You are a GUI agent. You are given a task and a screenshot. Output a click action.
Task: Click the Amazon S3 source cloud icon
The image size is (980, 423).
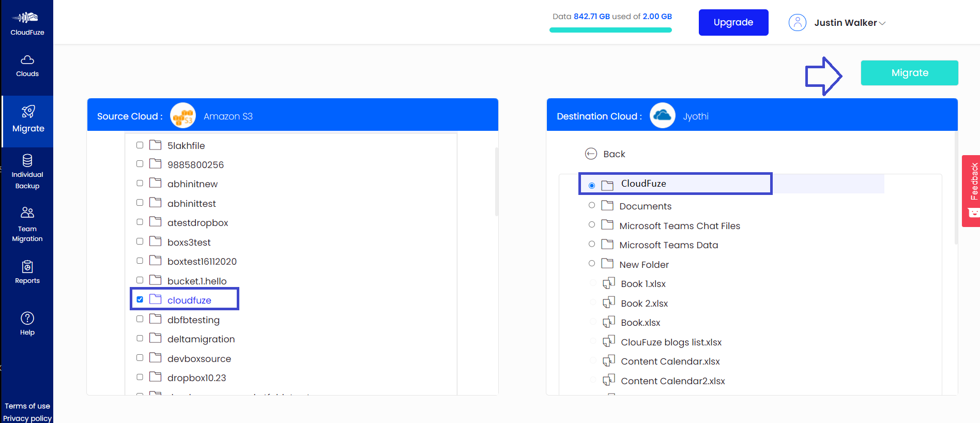click(x=183, y=115)
